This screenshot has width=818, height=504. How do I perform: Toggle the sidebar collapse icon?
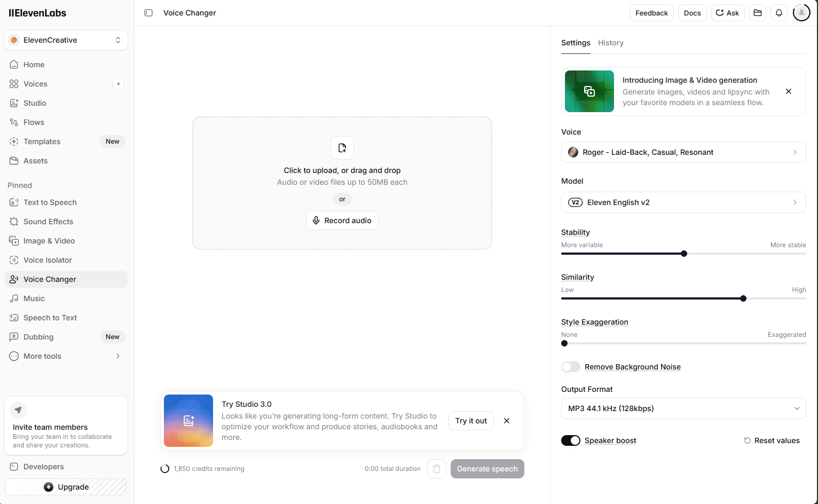pos(148,13)
